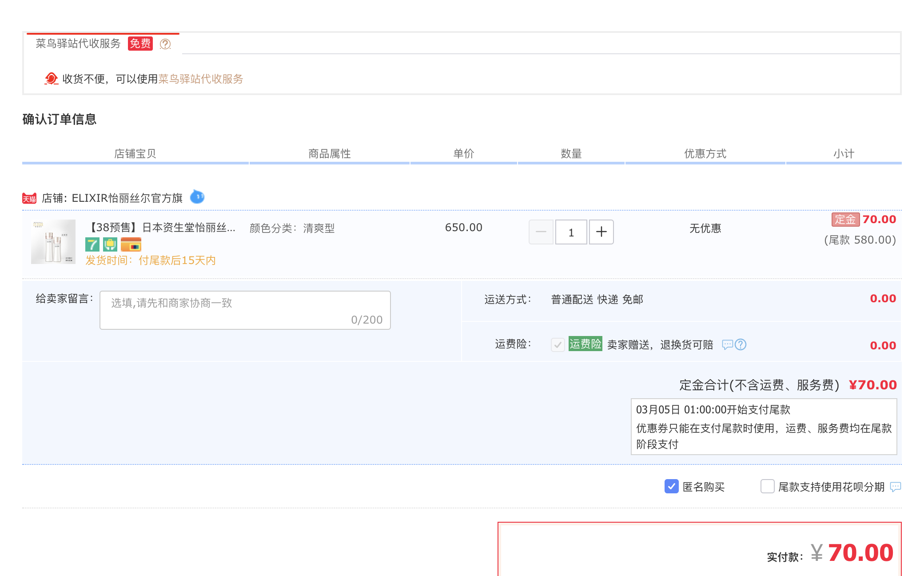Click the 定金 pink label

click(845, 220)
